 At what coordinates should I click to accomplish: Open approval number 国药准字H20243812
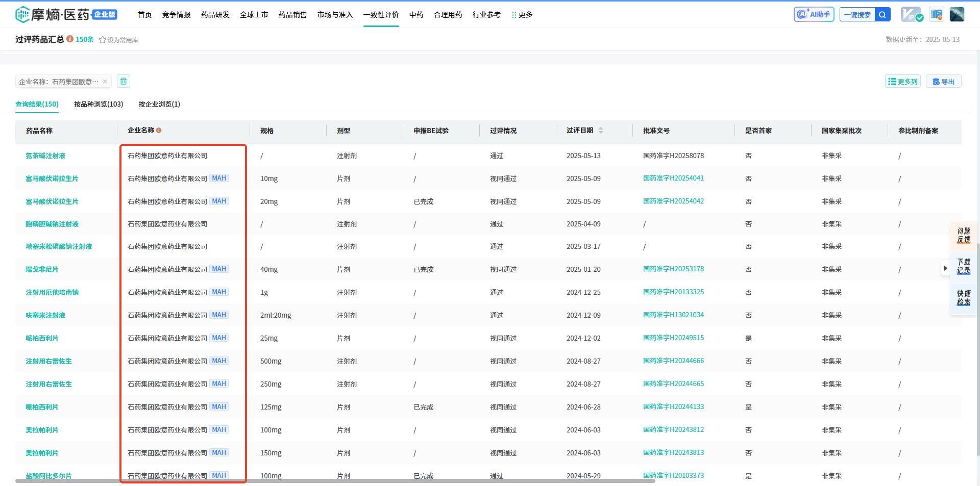[674, 430]
